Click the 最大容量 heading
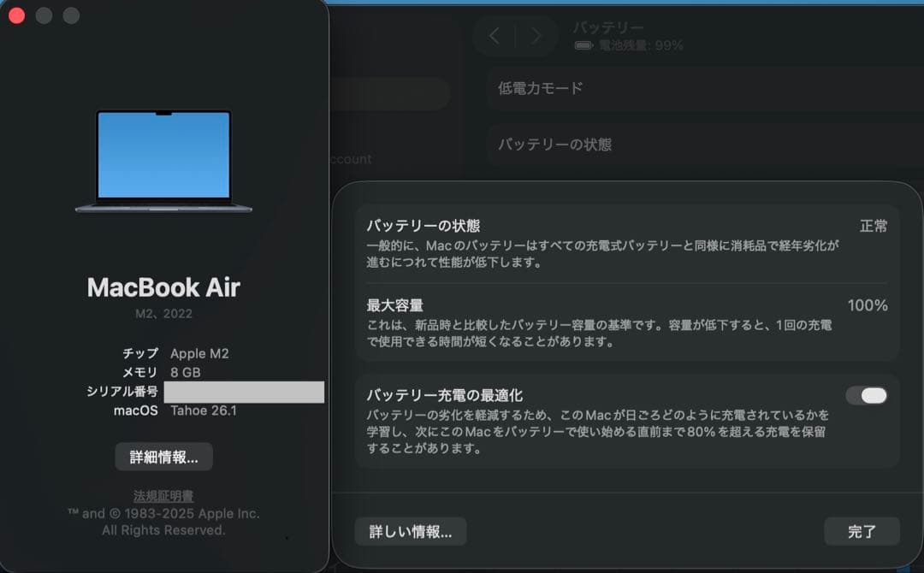 [x=394, y=305]
